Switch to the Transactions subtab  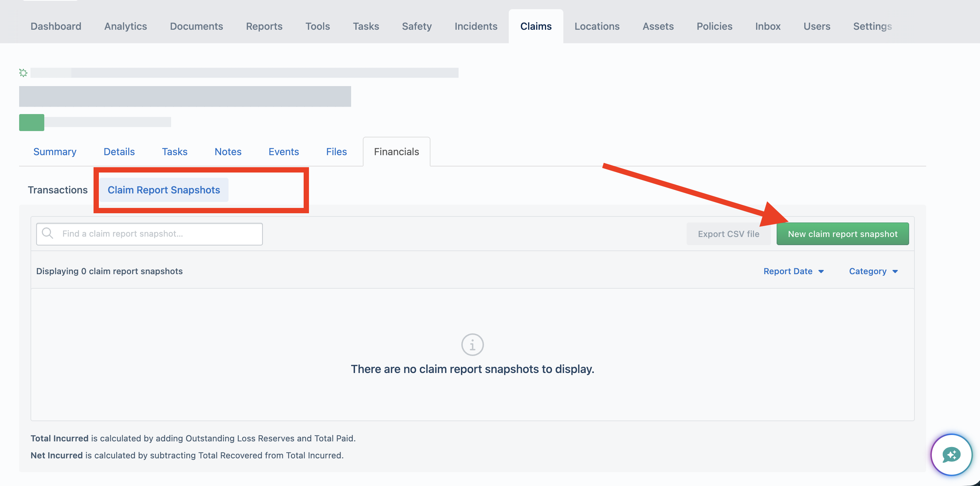tap(57, 190)
